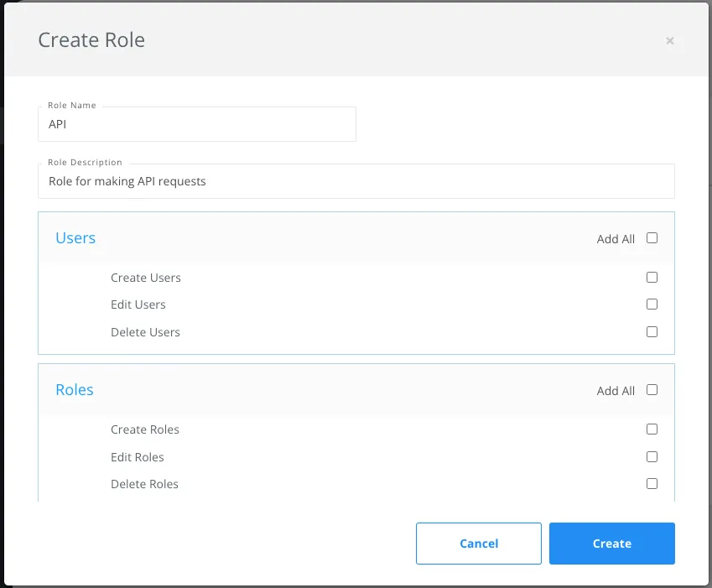Click the Create button
The image size is (712, 588).
tap(611, 543)
